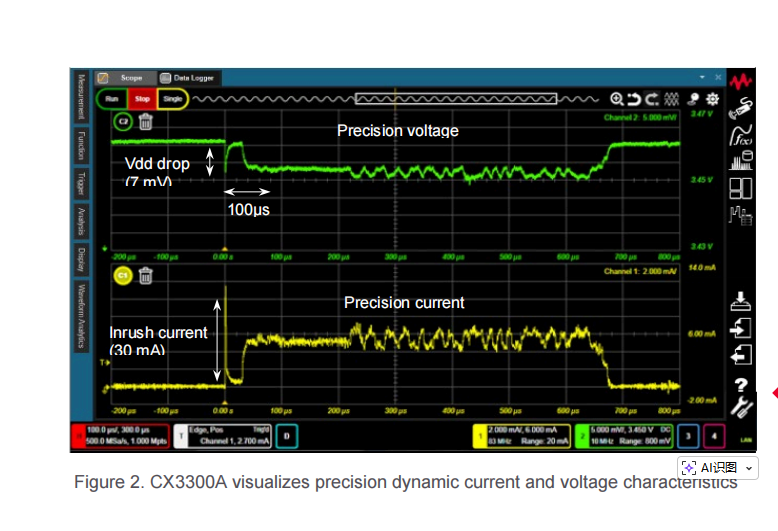778x531 pixels.
Task: Delete Channel 2 trace with trash icon
Action: [146, 122]
